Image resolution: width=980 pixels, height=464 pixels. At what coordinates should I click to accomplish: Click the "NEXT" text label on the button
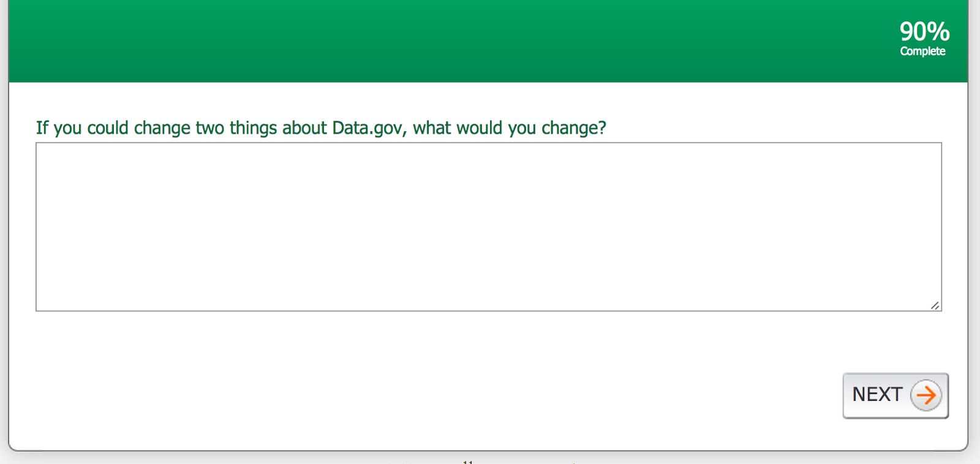[877, 395]
